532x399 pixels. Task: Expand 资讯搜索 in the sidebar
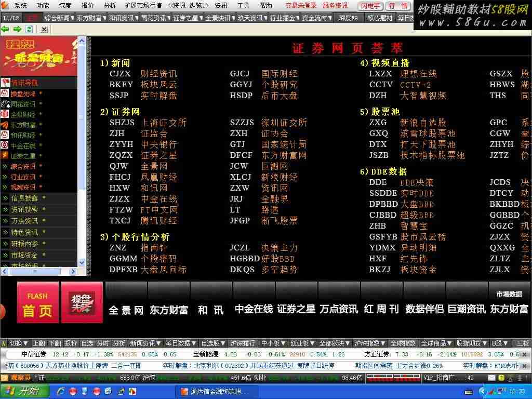click(24, 209)
